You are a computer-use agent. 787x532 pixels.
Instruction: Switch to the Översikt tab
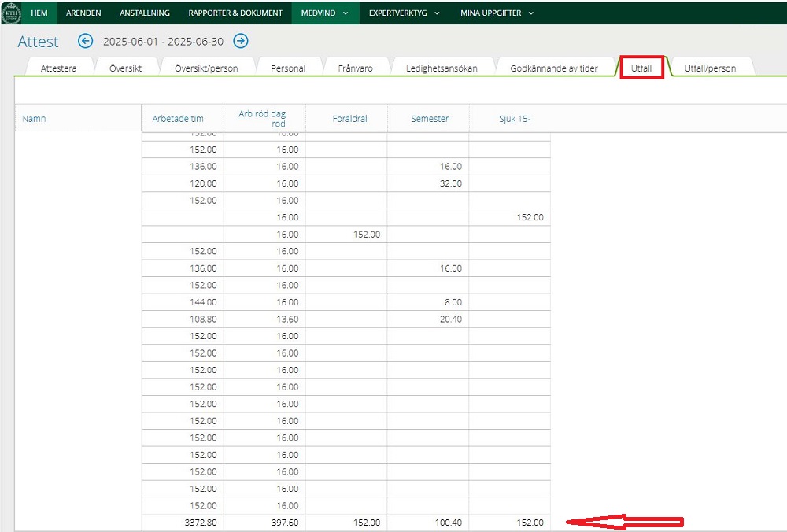coord(125,68)
